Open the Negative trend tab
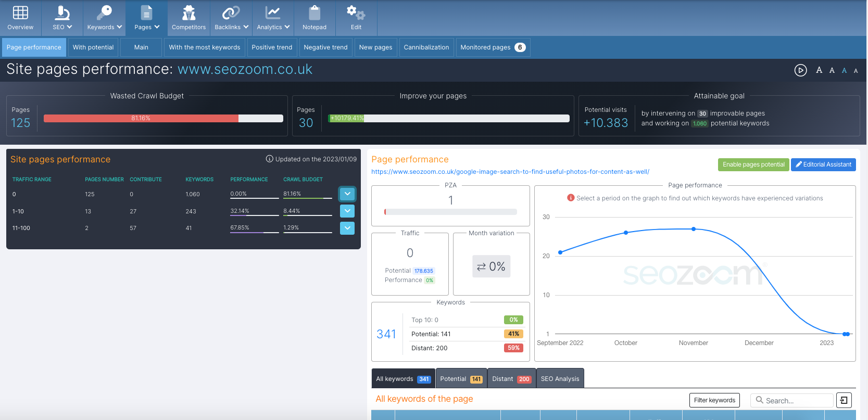The height and width of the screenshot is (420, 868). pyautogui.click(x=325, y=47)
